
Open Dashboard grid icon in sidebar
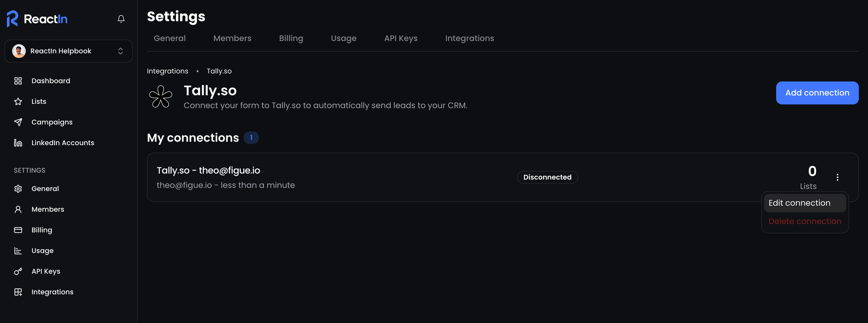point(18,81)
